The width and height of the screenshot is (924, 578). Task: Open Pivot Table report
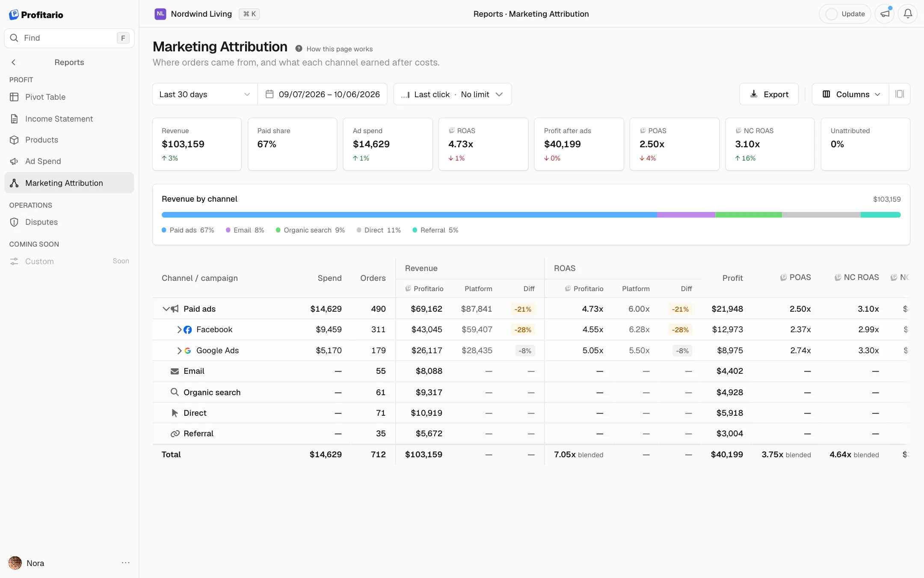[x=69, y=97]
